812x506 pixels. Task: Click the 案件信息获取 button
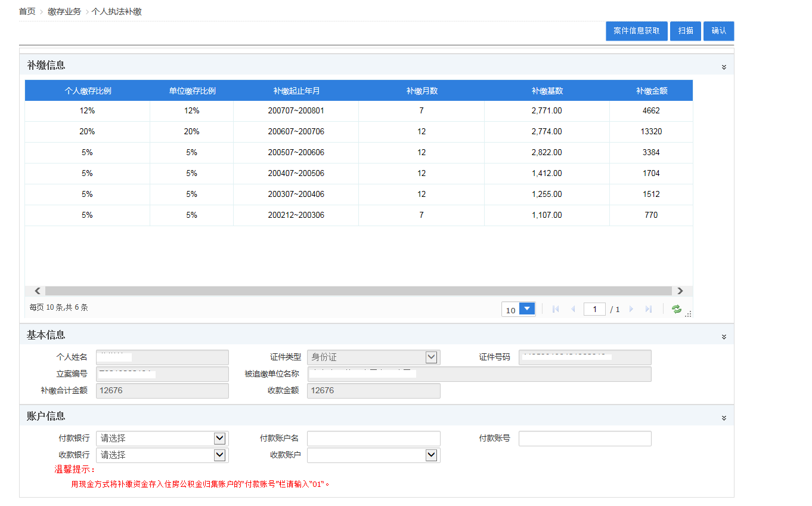pyautogui.click(x=636, y=31)
